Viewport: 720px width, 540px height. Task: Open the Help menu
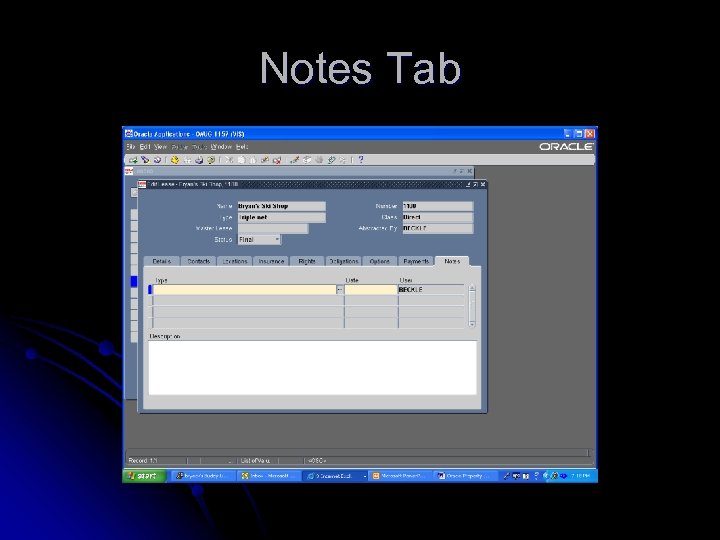(242, 147)
